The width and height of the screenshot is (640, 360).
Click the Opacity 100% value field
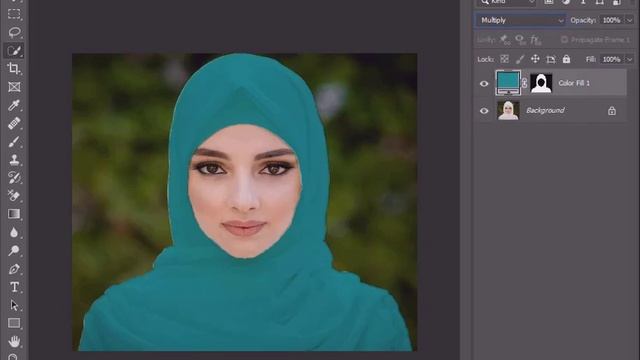(x=611, y=20)
